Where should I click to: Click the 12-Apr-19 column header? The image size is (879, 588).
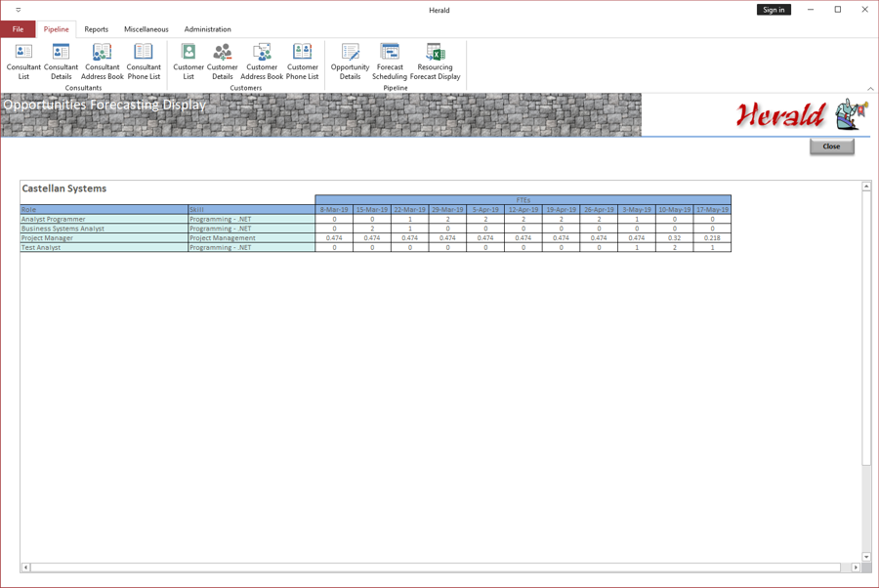[x=523, y=210]
